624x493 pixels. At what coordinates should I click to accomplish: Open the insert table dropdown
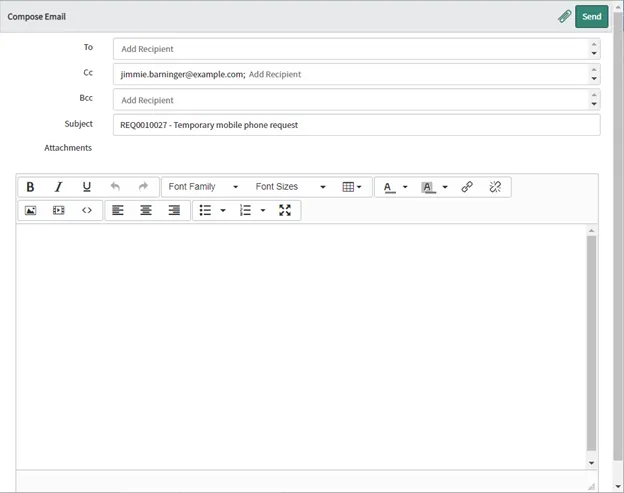coord(352,187)
